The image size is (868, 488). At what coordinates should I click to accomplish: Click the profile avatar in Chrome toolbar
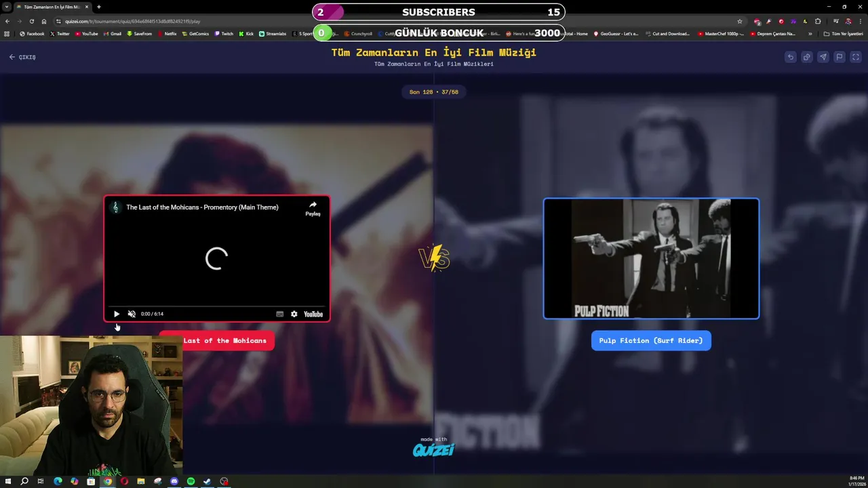[848, 21]
